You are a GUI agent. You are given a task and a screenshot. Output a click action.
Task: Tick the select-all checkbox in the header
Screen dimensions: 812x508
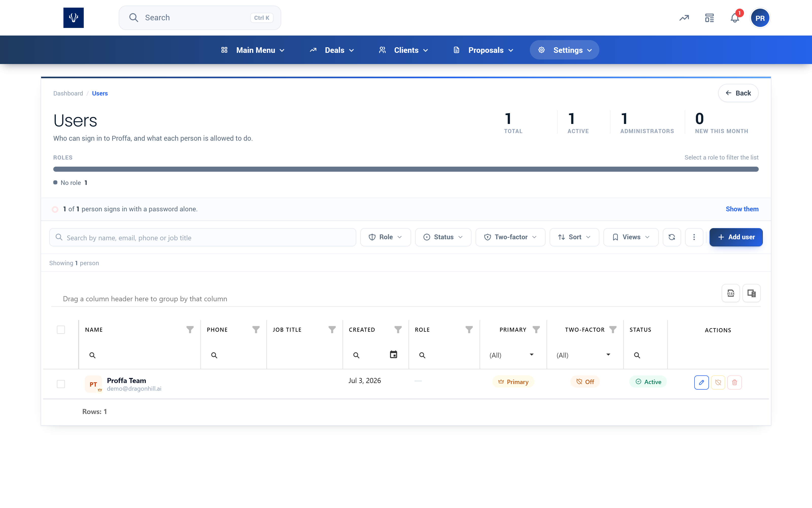(61, 330)
